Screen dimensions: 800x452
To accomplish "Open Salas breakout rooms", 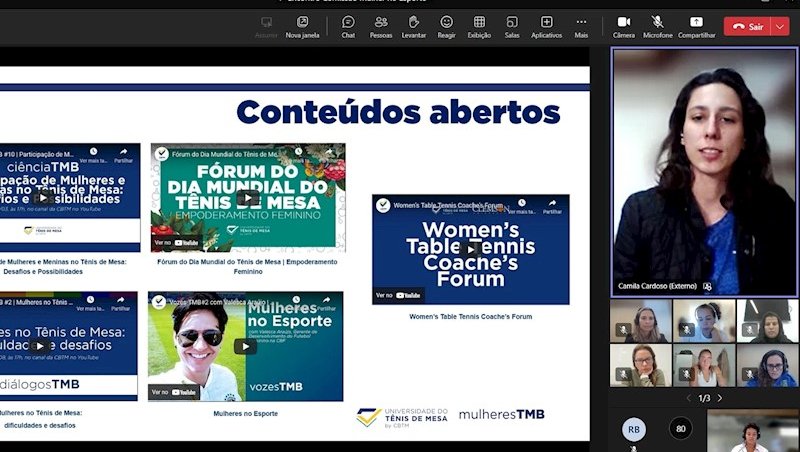I will click(512, 27).
